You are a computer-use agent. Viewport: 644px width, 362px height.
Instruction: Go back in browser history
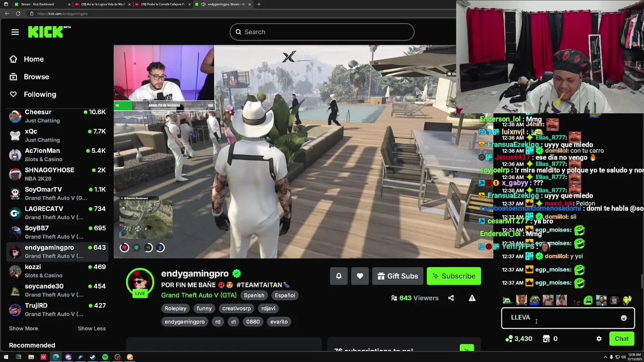(7, 14)
